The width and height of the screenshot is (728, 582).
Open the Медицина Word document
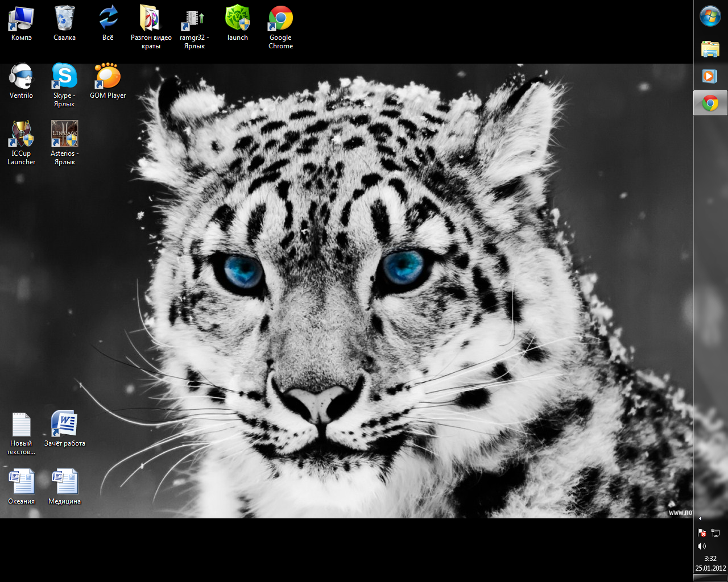tap(64, 482)
